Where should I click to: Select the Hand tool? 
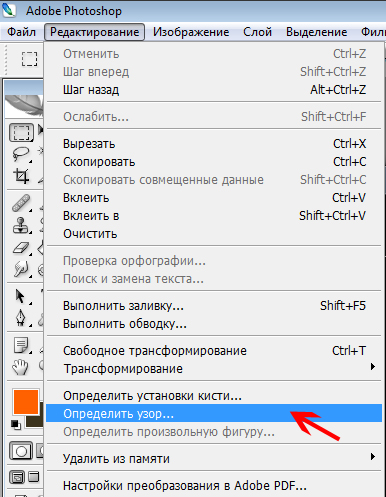pyautogui.click(x=20, y=367)
